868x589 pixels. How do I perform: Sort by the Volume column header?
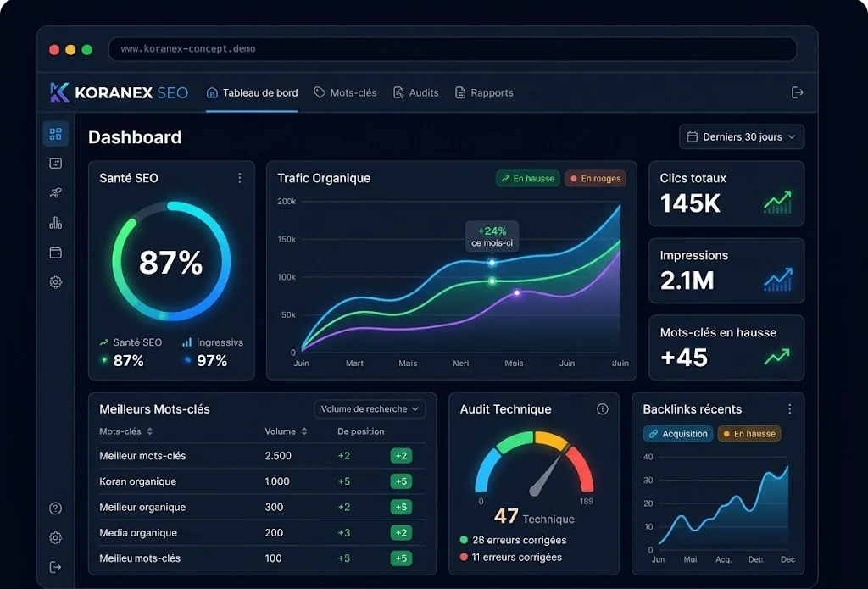(286, 431)
